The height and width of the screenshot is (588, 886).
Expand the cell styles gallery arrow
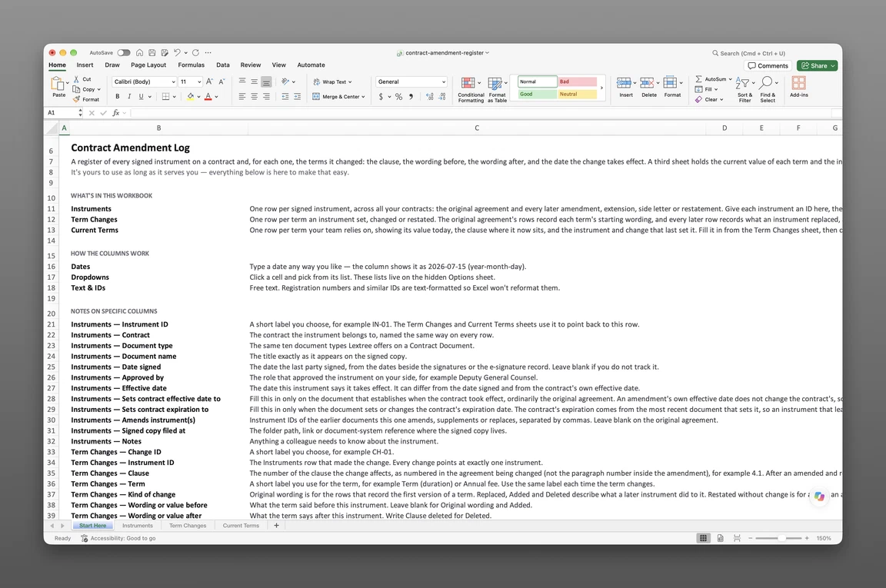click(x=601, y=88)
